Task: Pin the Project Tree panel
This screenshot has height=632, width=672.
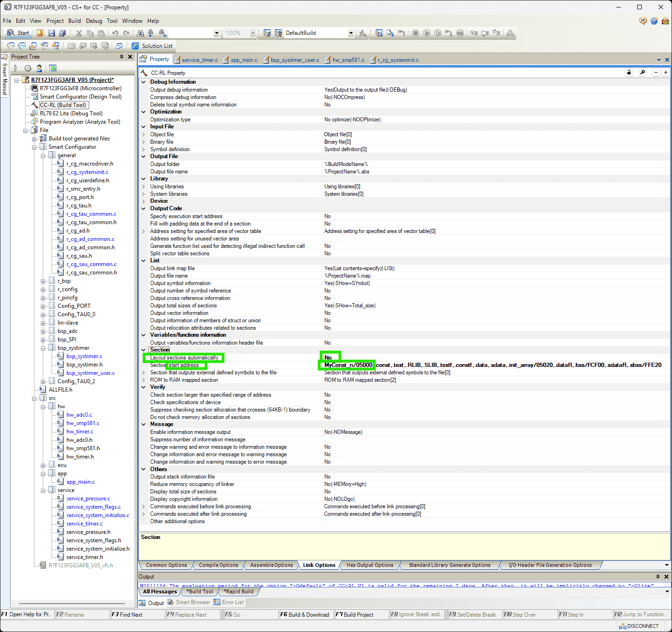Action: [122, 57]
